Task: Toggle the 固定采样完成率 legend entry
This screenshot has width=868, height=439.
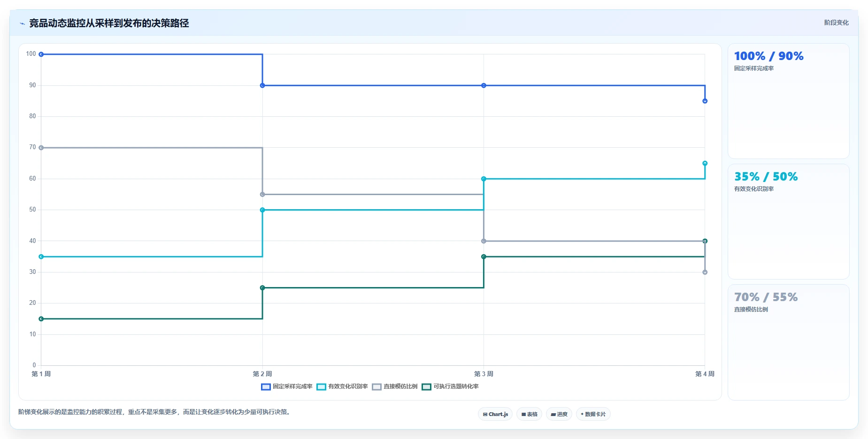Action: coord(287,386)
